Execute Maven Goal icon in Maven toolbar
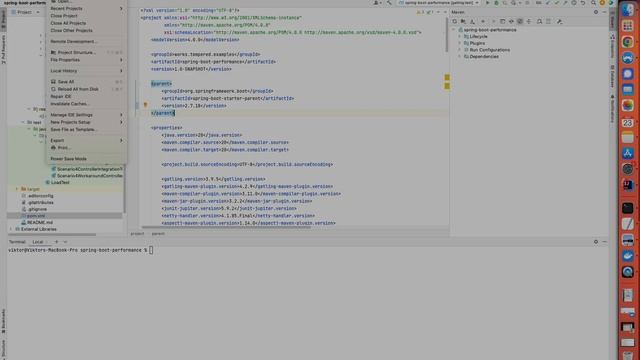The height and width of the screenshot is (360, 640). click(502, 21)
